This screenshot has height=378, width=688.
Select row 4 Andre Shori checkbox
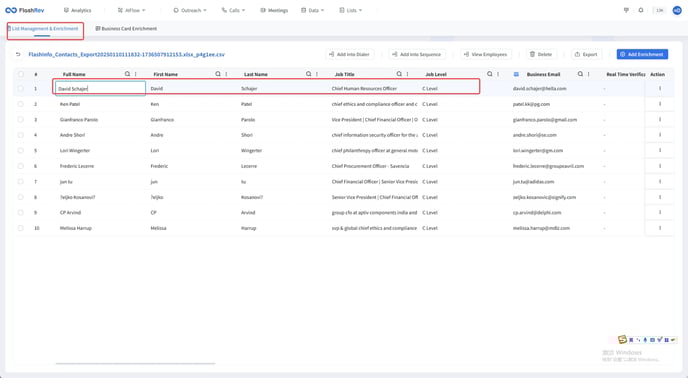pyautogui.click(x=21, y=135)
